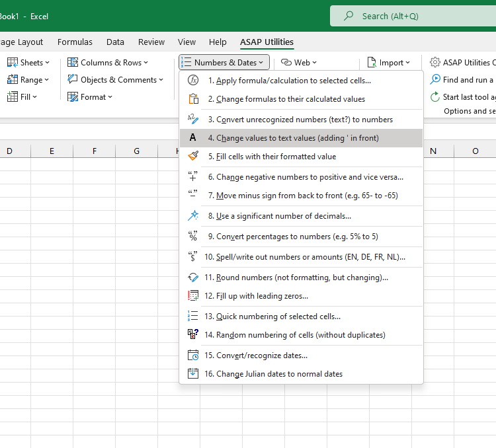Click the Find and run a utility icon
This screenshot has height=448, width=496.
[435, 79]
